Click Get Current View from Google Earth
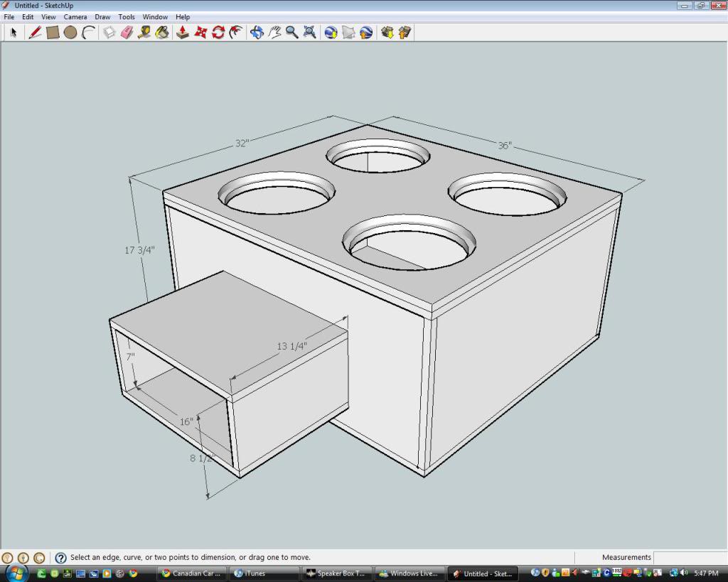Viewport: 728px width, 582px height. (x=331, y=33)
